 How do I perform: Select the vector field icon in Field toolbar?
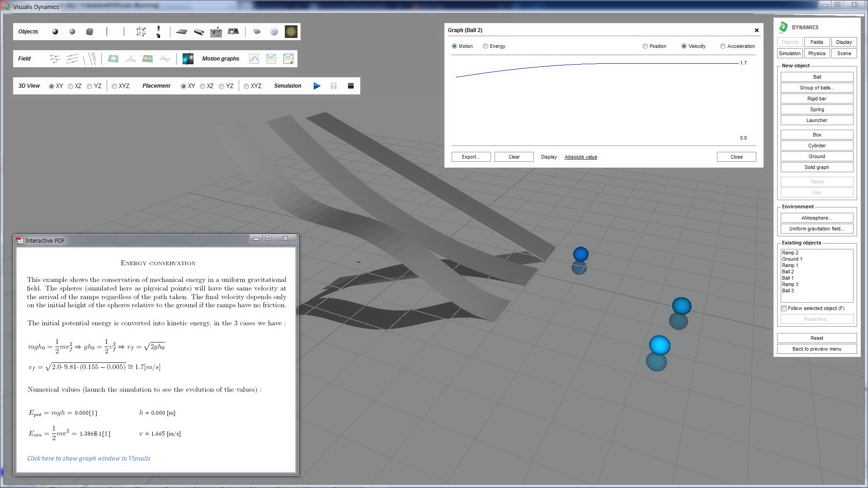click(x=55, y=59)
